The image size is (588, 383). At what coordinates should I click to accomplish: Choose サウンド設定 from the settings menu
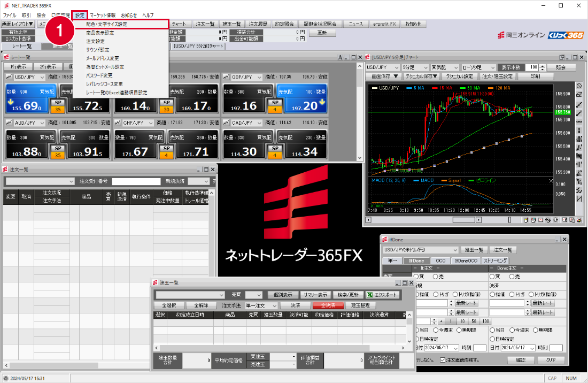[x=97, y=50]
